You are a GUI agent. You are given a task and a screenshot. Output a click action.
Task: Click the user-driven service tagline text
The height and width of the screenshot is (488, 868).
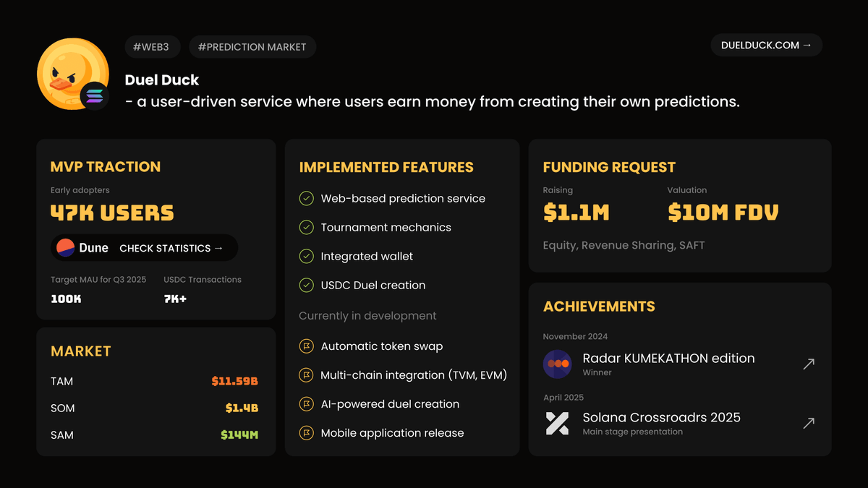tap(433, 102)
